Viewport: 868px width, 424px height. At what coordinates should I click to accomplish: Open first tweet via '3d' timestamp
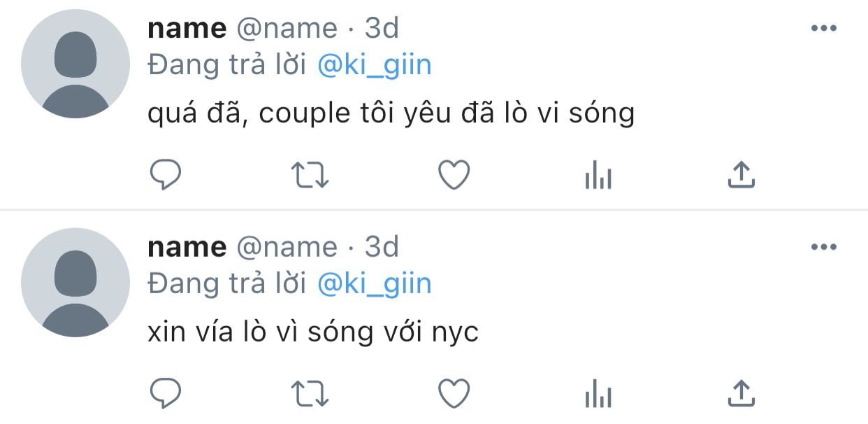click(x=382, y=29)
